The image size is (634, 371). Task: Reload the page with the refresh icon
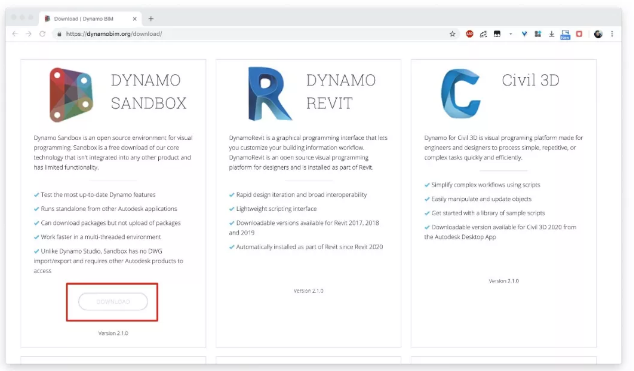[x=42, y=34]
